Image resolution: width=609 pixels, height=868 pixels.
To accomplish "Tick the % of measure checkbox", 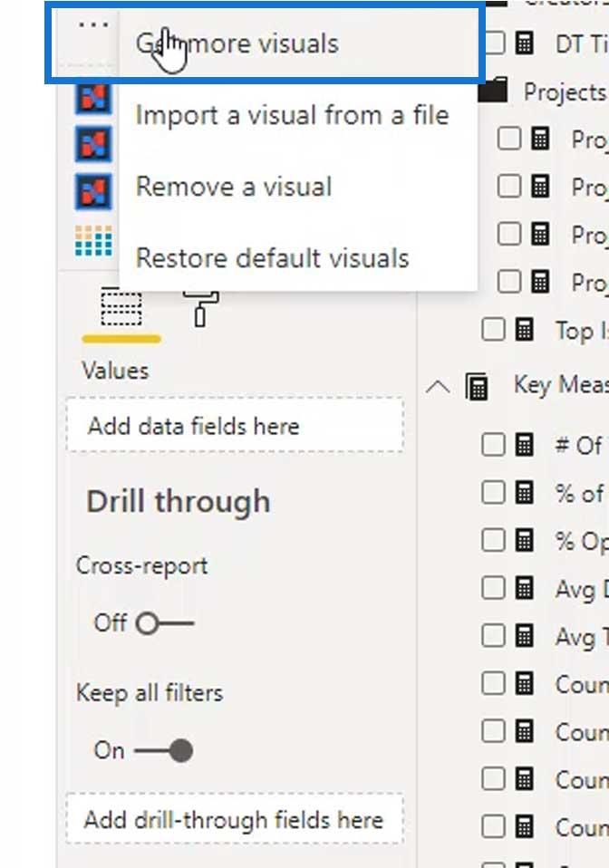I will 493,492.
